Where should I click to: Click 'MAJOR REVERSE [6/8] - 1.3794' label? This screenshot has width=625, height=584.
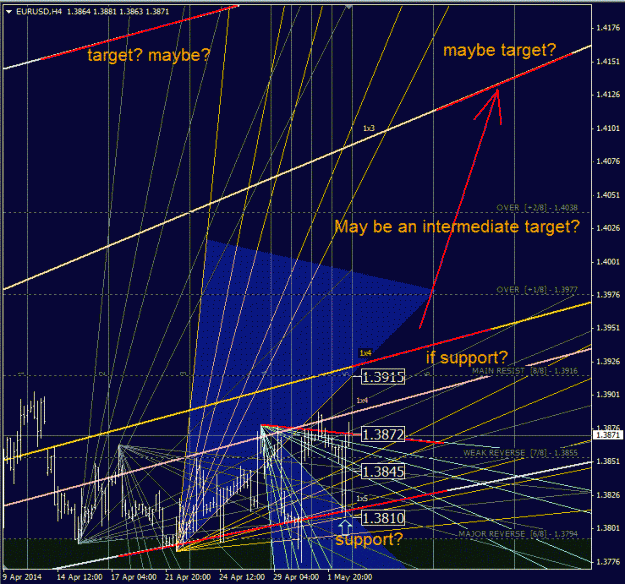coord(518,534)
